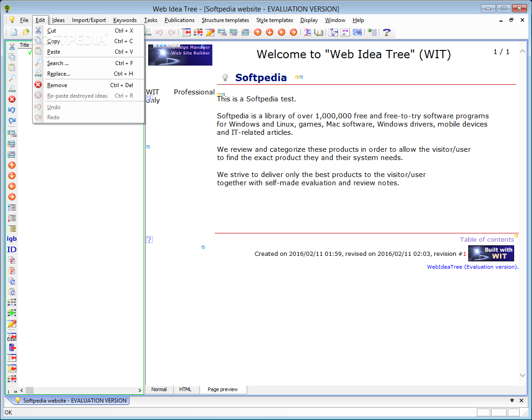Click the eye preview icon in toolbar
Screen dimensions: 532x420
pos(357,32)
